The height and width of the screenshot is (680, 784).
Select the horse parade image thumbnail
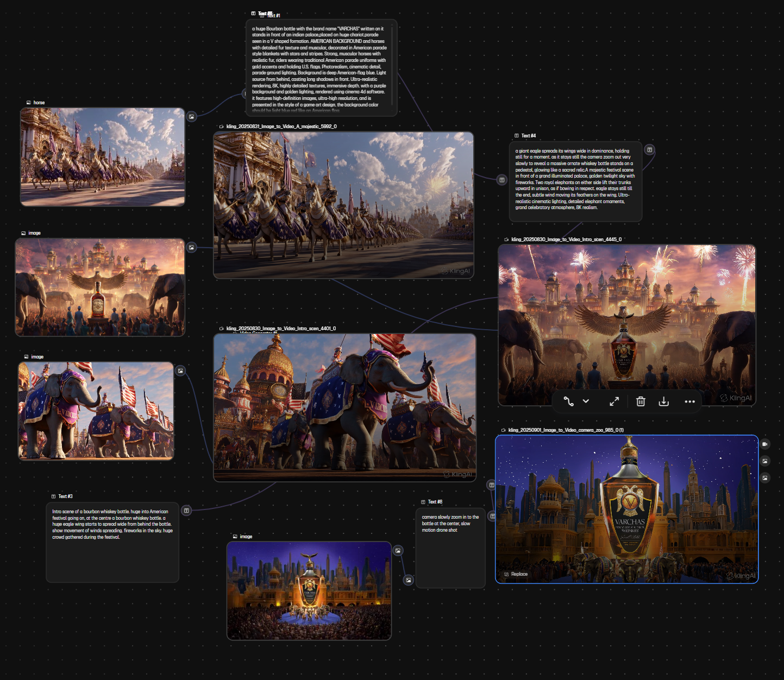pos(103,157)
